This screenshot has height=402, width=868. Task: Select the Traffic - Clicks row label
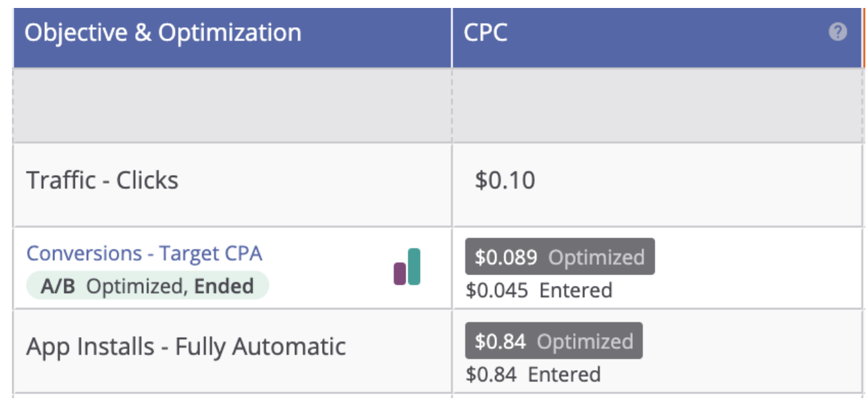pos(102,180)
